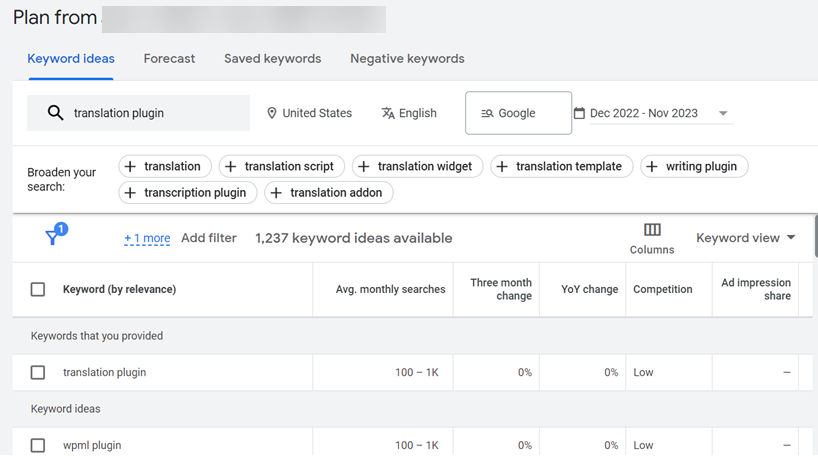Image resolution: width=818 pixels, height=456 pixels.
Task: Open the Columns icon
Action: (652, 230)
